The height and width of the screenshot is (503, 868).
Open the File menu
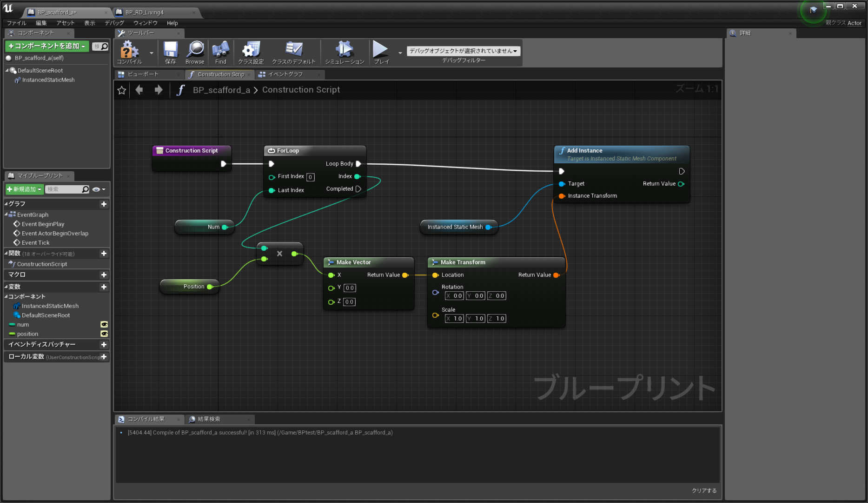pyautogui.click(x=17, y=23)
